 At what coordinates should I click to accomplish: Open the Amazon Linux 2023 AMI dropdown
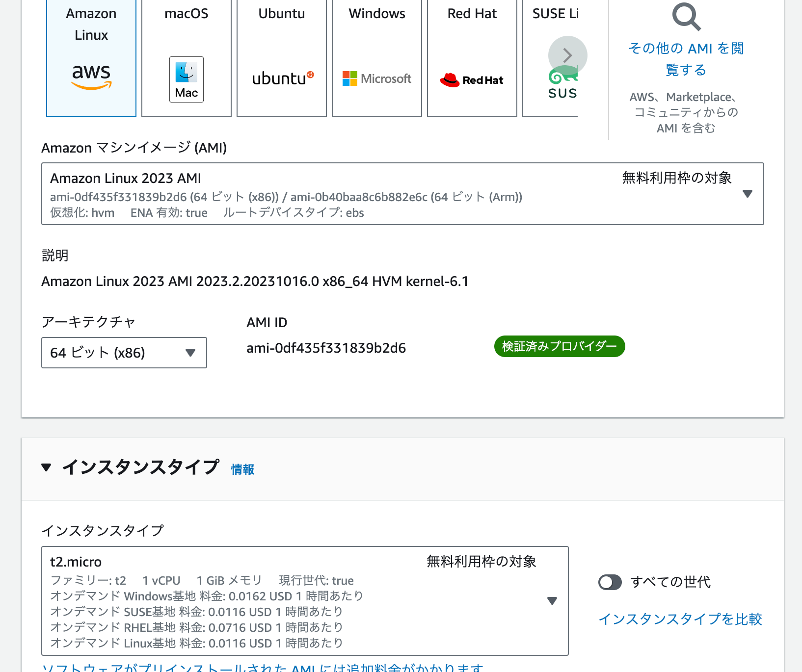[x=402, y=194]
